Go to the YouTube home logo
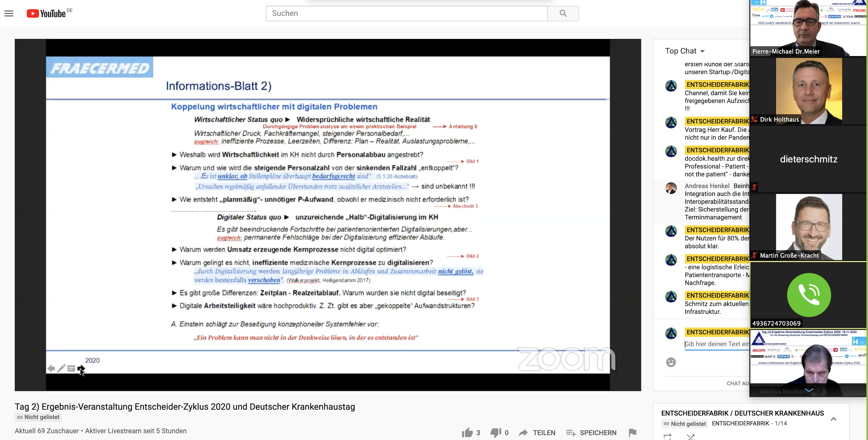 click(x=46, y=14)
